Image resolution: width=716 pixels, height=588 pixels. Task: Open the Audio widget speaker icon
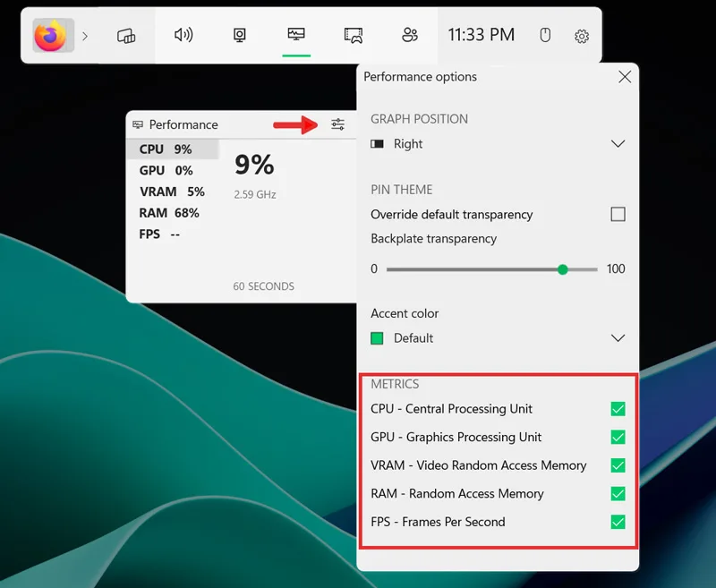[183, 35]
